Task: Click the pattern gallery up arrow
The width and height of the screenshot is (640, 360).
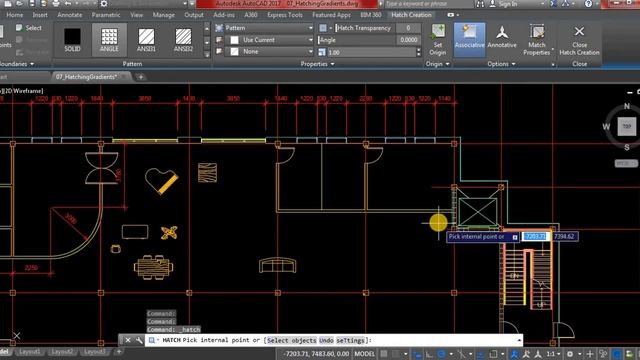Action: [x=207, y=29]
